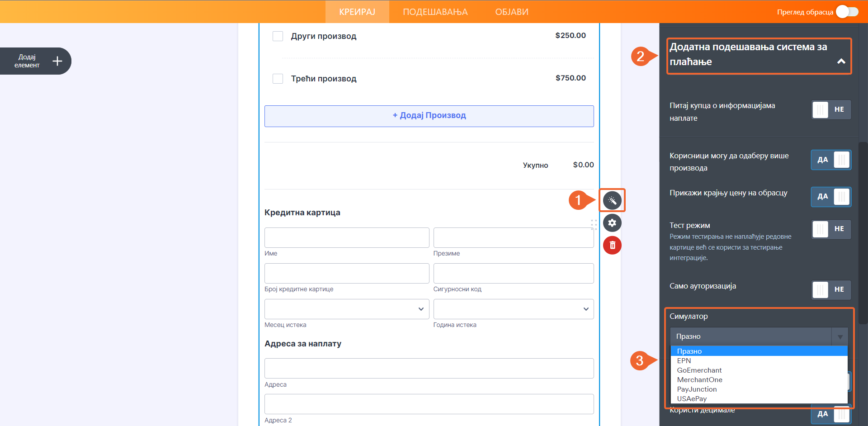The width and height of the screenshot is (868, 426).
Task: Toggle Тест режим switch
Action: 831,229
